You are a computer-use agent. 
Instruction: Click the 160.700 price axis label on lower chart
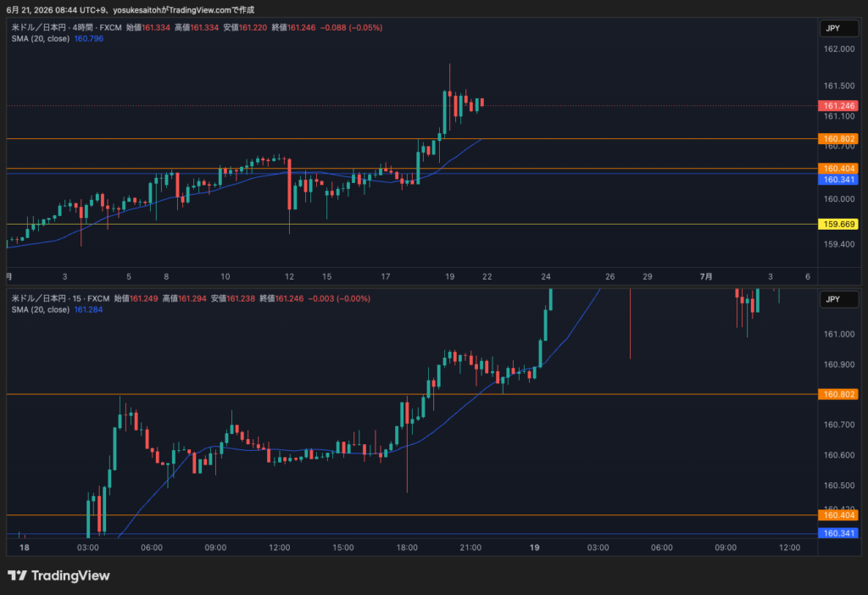[x=838, y=425]
